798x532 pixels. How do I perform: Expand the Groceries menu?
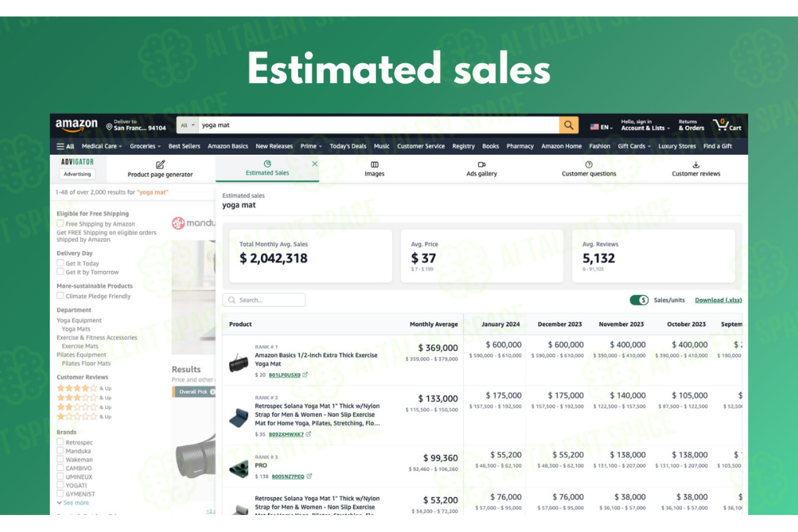pos(145,146)
